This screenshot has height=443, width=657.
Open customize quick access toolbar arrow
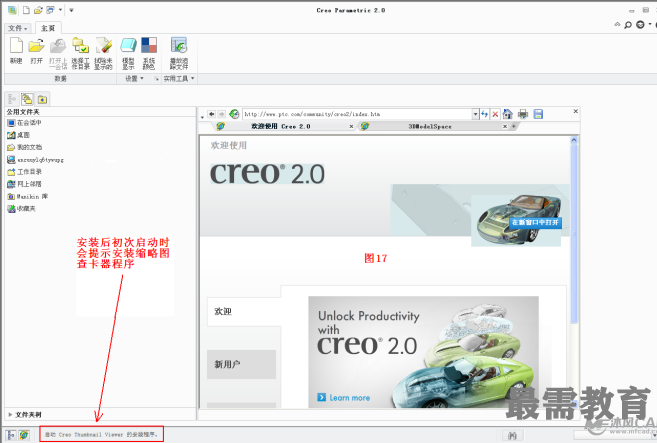pyautogui.click(x=71, y=10)
